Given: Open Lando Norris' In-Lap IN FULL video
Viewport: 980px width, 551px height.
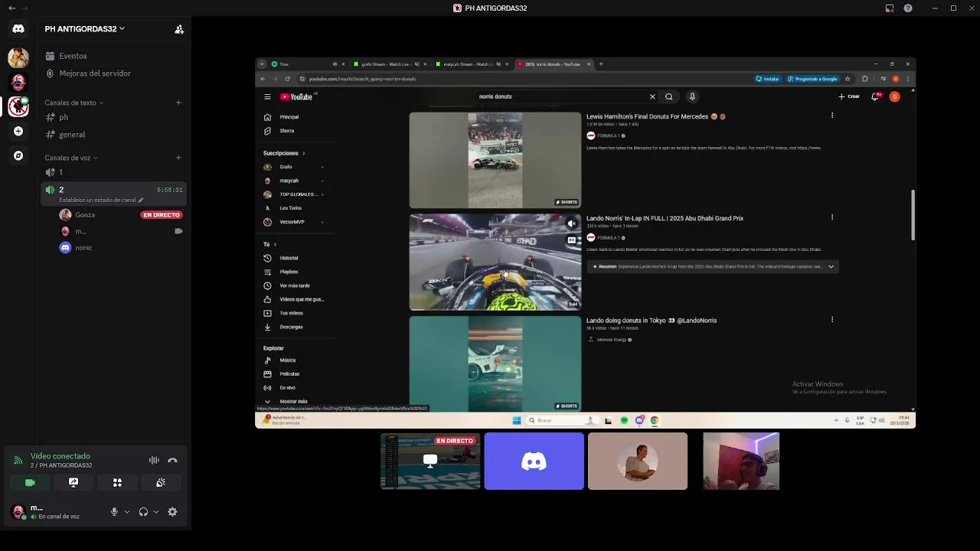Looking at the screenshot, I should (x=665, y=218).
